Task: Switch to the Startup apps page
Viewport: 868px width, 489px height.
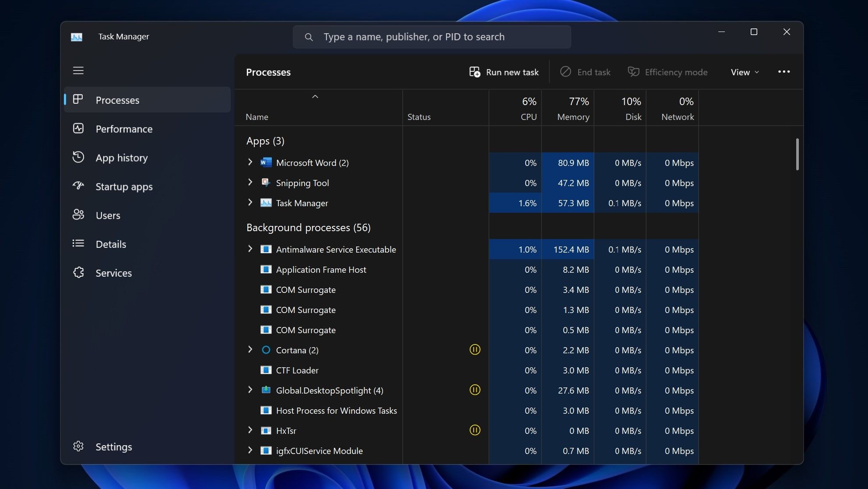Action: [147, 186]
